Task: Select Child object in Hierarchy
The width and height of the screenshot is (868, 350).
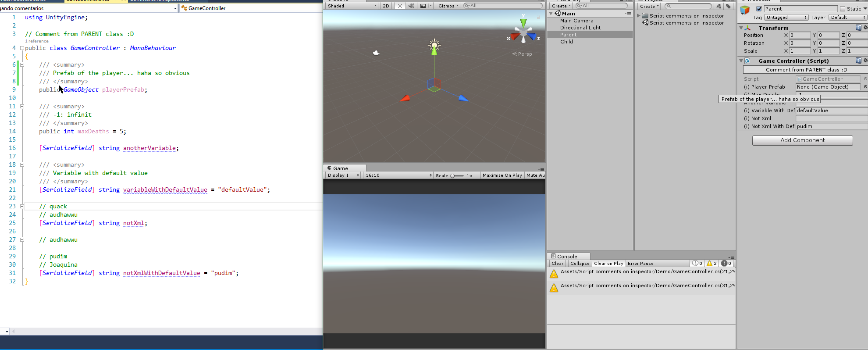Action: (566, 42)
